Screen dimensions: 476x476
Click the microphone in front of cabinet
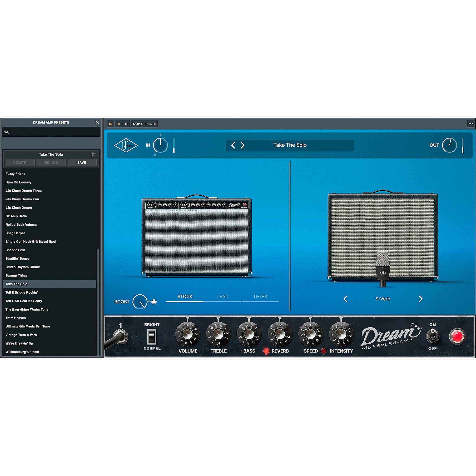(x=383, y=269)
